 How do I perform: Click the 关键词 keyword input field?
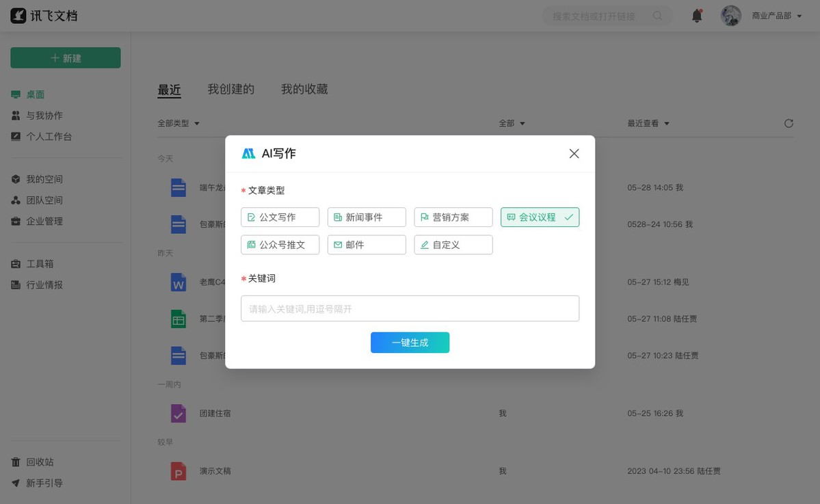(410, 308)
